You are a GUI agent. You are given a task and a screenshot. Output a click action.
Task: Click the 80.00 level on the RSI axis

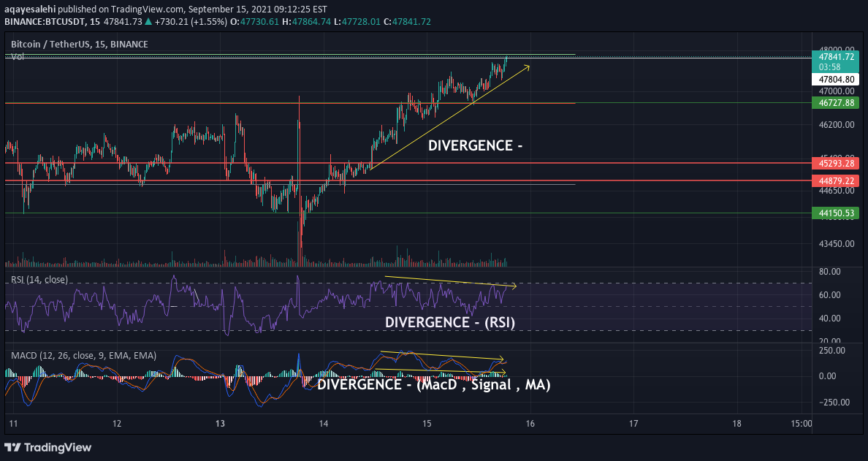[x=830, y=271]
